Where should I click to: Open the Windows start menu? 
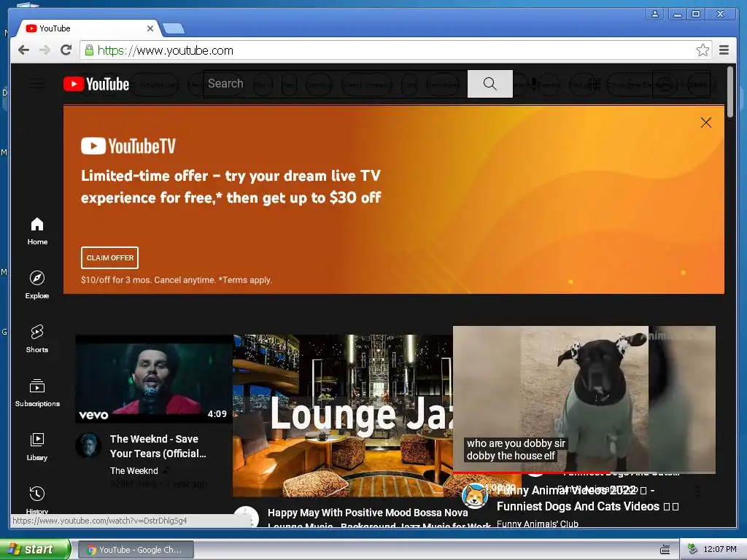(x=34, y=550)
